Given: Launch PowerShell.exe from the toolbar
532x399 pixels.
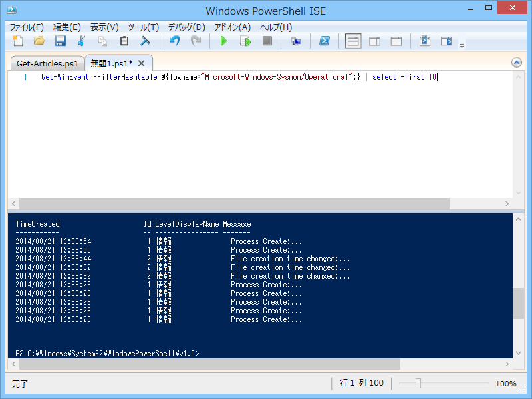Looking at the screenshot, I should point(325,41).
